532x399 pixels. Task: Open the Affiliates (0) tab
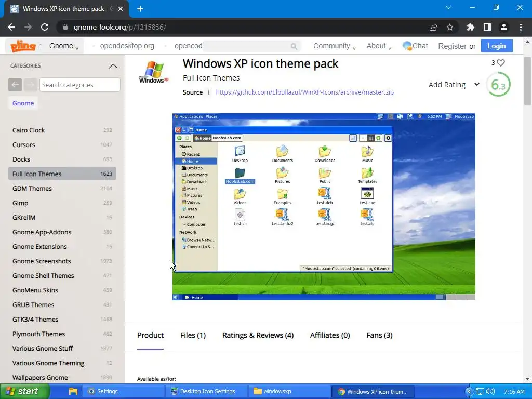330,335
